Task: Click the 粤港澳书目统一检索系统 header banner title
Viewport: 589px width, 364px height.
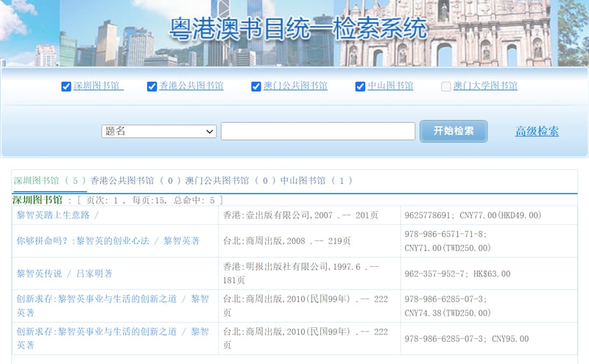Action: (298, 29)
